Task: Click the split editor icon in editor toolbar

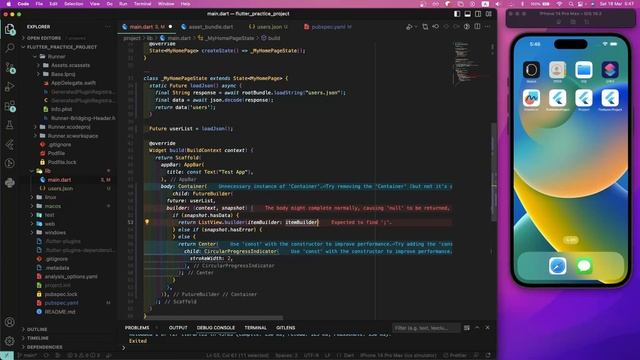Action: 477,27
